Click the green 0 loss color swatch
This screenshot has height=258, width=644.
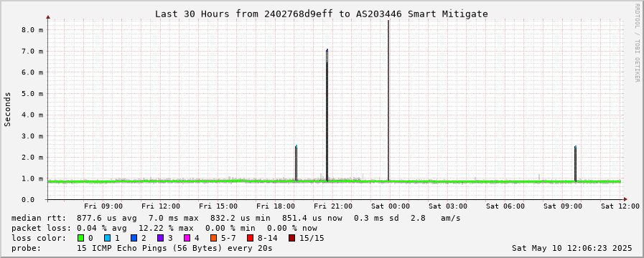(x=80, y=238)
